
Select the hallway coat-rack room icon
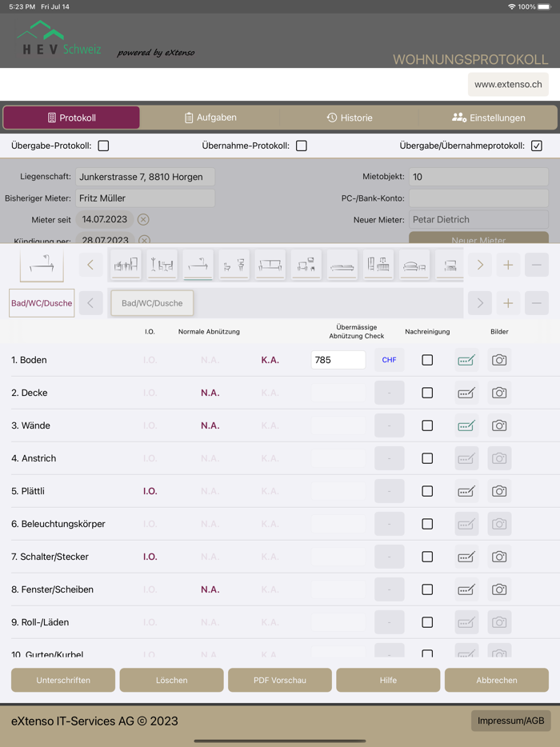(x=162, y=265)
